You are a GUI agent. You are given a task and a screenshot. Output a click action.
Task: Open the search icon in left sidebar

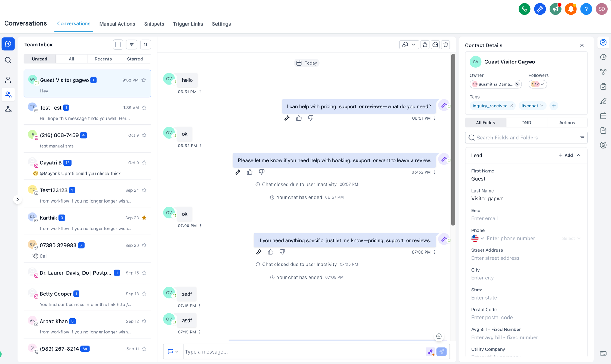point(8,60)
